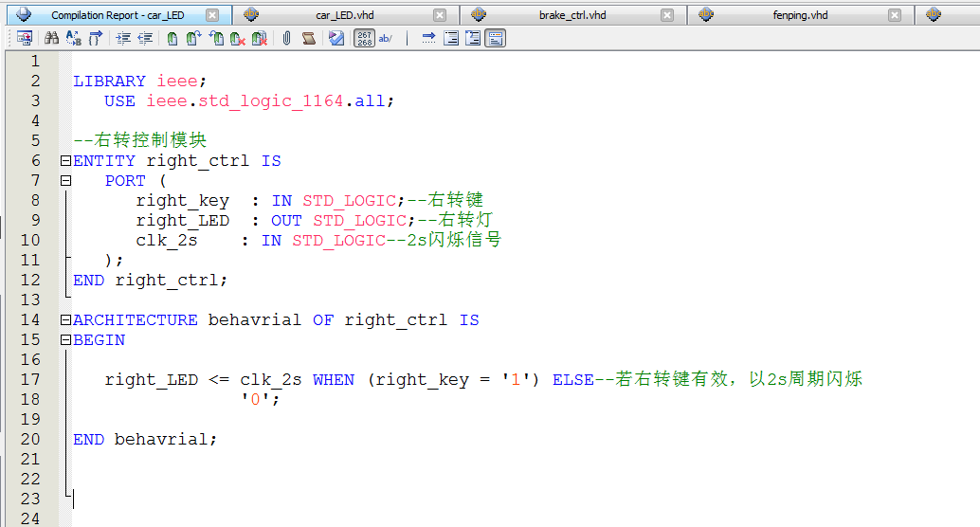This screenshot has width=980, height=527.
Task: Switch to car_LED.vhd tab
Action: pos(345,15)
